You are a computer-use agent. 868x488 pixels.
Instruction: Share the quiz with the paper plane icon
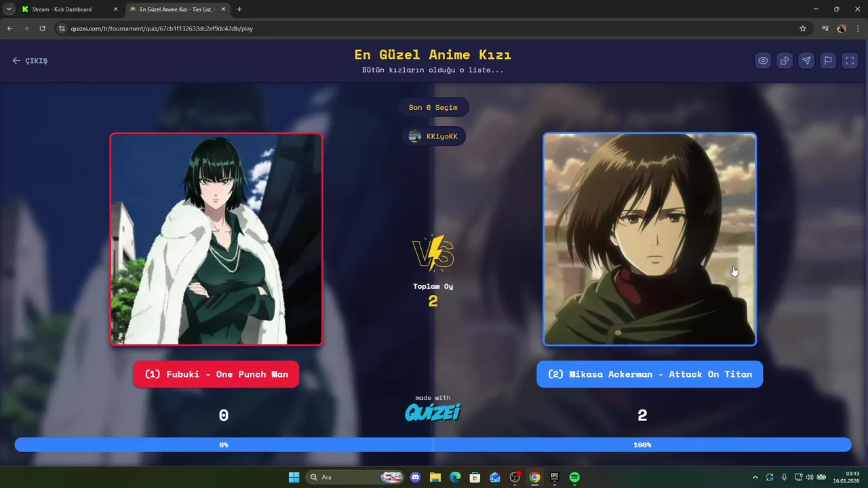806,60
